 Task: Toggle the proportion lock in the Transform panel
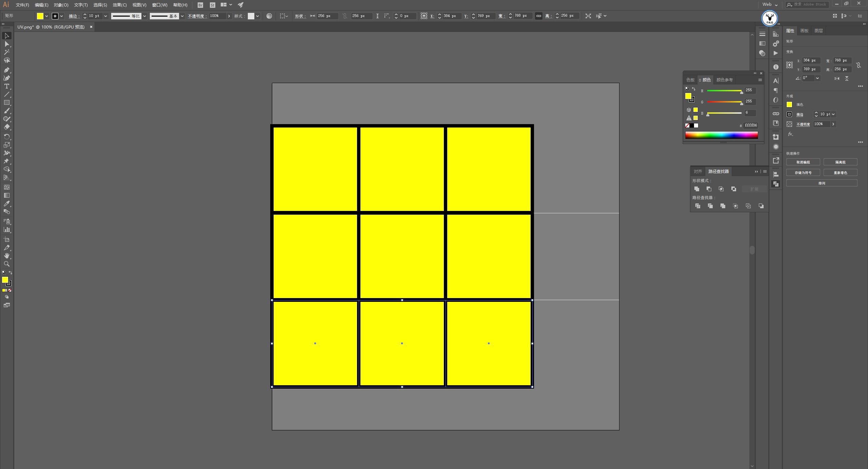[x=858, y=65]
